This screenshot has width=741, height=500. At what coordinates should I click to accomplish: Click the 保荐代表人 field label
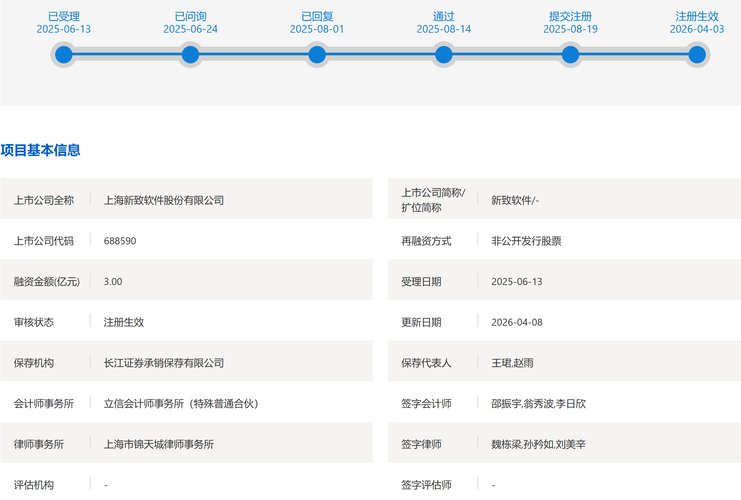[x=426, y=363]
